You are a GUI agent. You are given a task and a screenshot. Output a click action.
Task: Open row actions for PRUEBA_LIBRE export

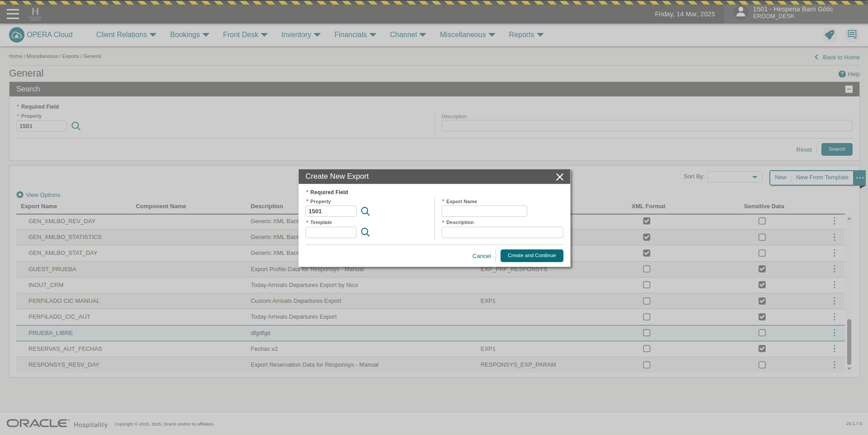point(834,333)
